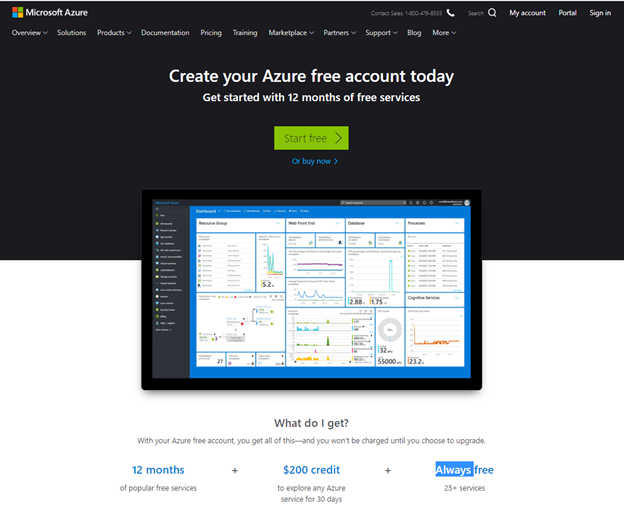Open the Blog link
The image size is (624, 514).
coord(414,33)
